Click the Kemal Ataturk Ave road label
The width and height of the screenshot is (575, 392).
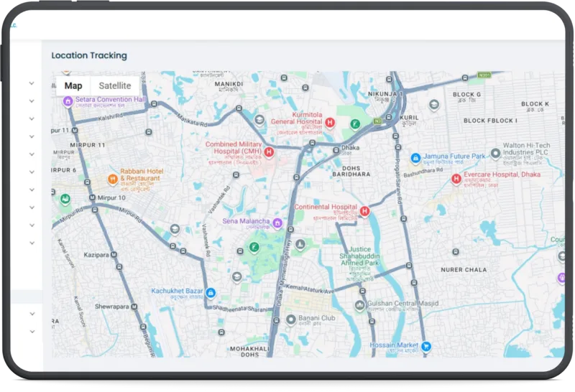310,289
